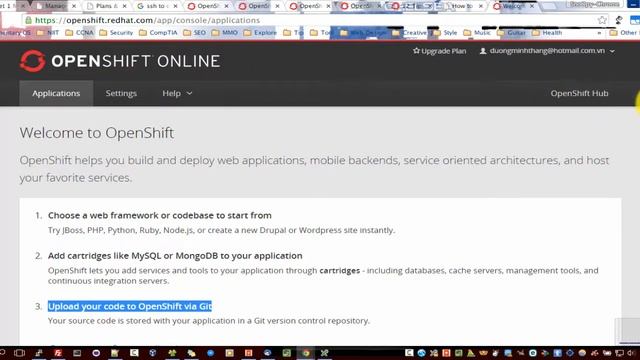Open the Creative bookmarks folder
Image resolution: width=640 pixels, height=360 pixels.
tap(409, 33)
